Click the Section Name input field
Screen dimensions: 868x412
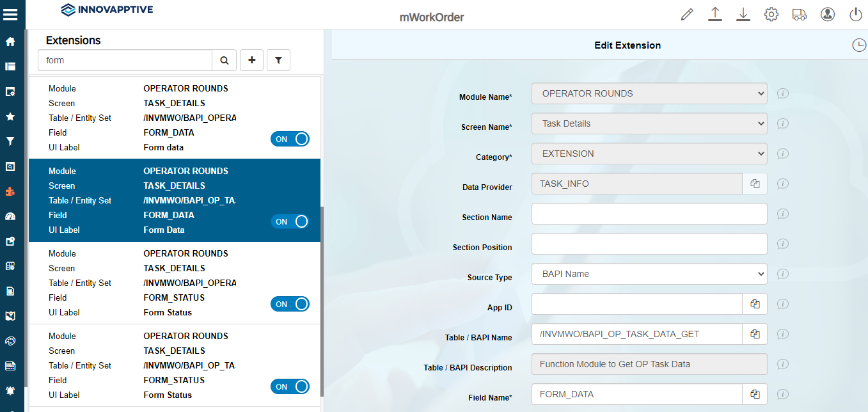(649, 214)
